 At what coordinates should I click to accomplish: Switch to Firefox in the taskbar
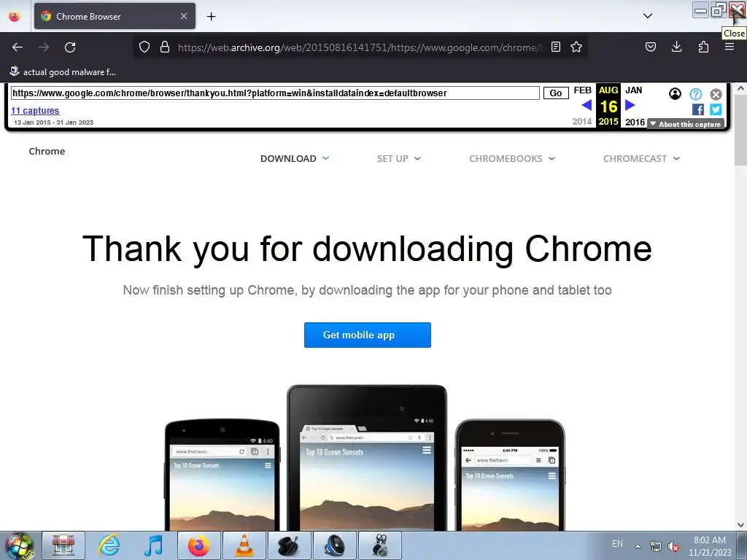(x=198, y=545)
